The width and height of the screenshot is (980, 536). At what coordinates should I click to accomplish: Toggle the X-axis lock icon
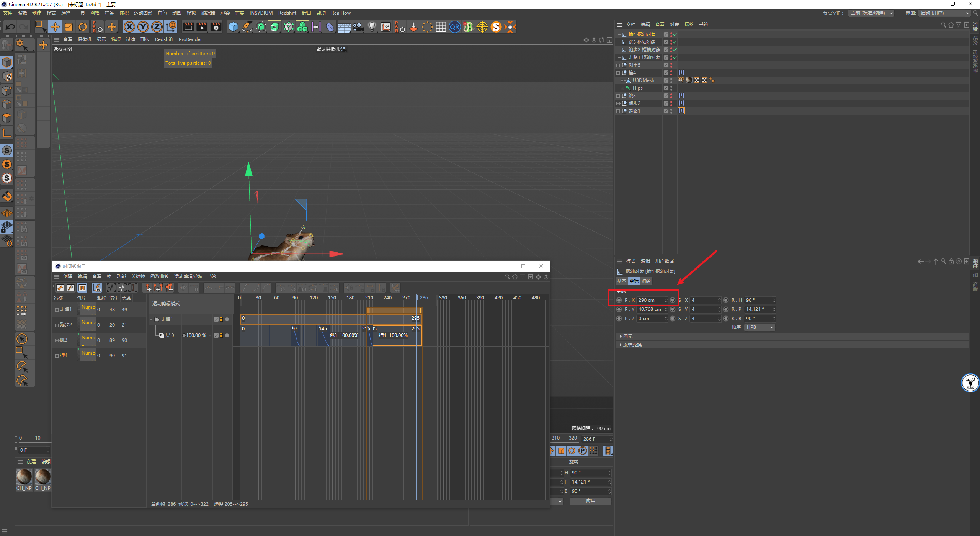[x=129, y=27]
